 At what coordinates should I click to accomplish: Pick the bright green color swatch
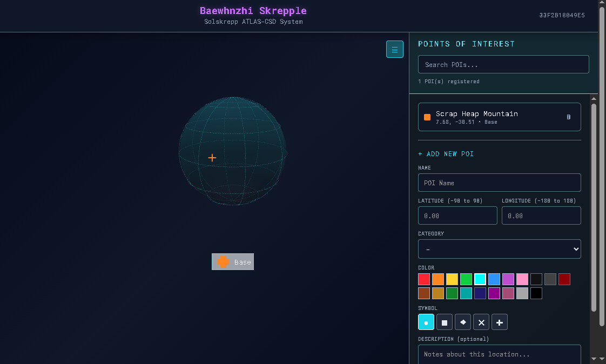pyautogui.click(x=466, y=279)
